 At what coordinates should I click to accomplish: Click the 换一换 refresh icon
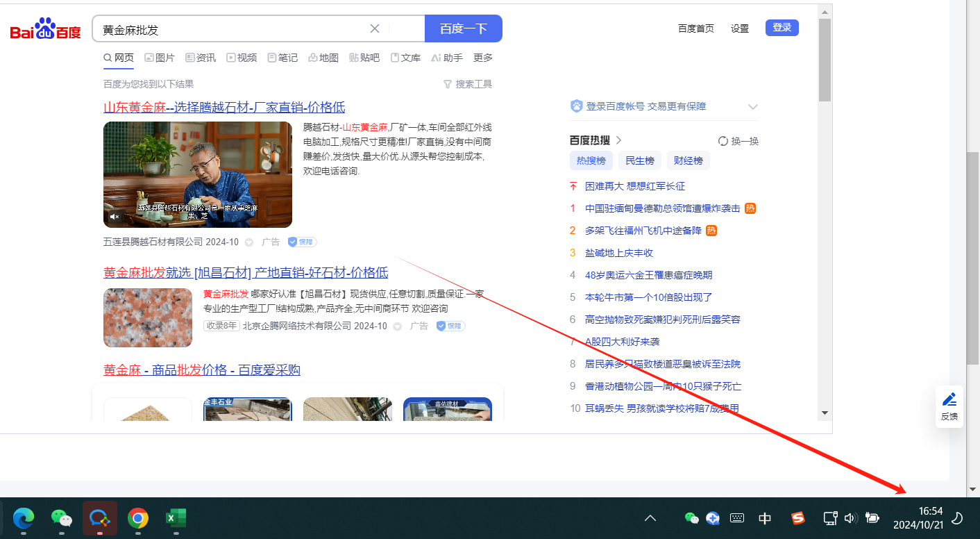(x=723, y=141)
